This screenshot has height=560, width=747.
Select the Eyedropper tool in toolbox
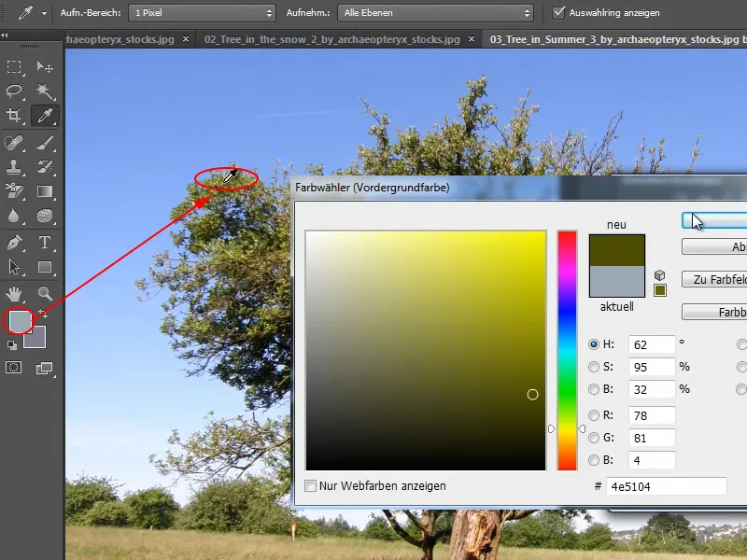tap(45, 115)
